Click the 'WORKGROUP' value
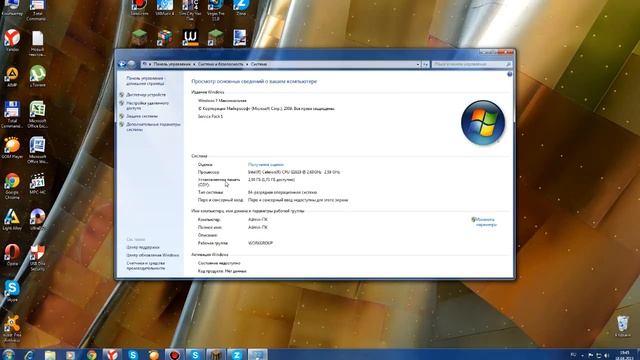640x360 pixels. tap(260, 243)
